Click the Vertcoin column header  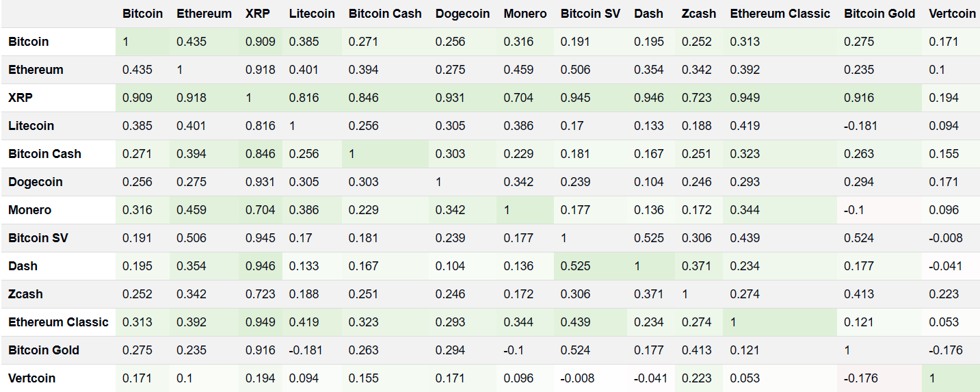(x=953, y=14)
